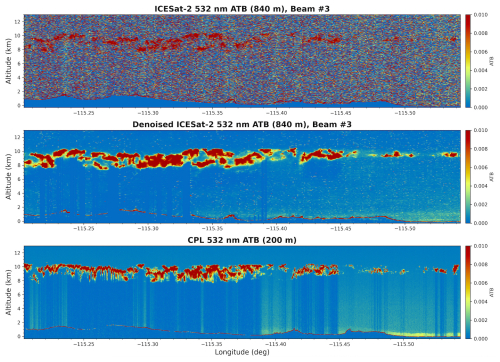Click the "-115.50" tick under the CPL plot

(405, 344)
